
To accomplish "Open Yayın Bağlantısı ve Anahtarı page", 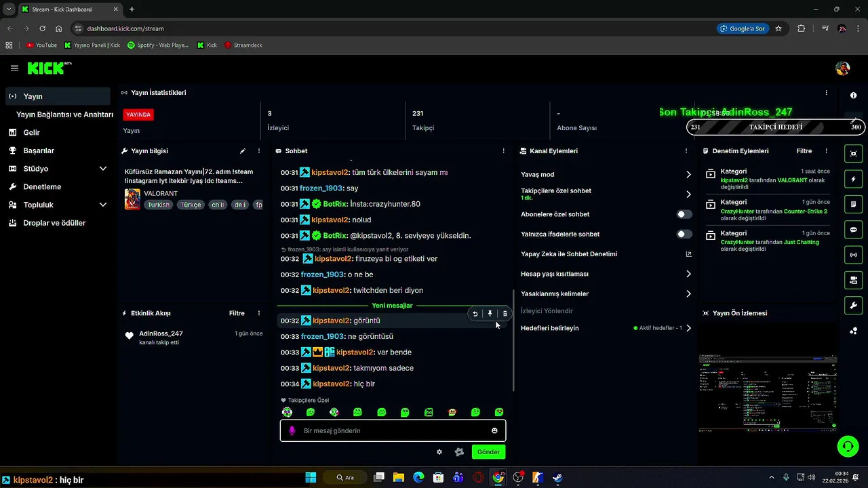I will 64,115.
